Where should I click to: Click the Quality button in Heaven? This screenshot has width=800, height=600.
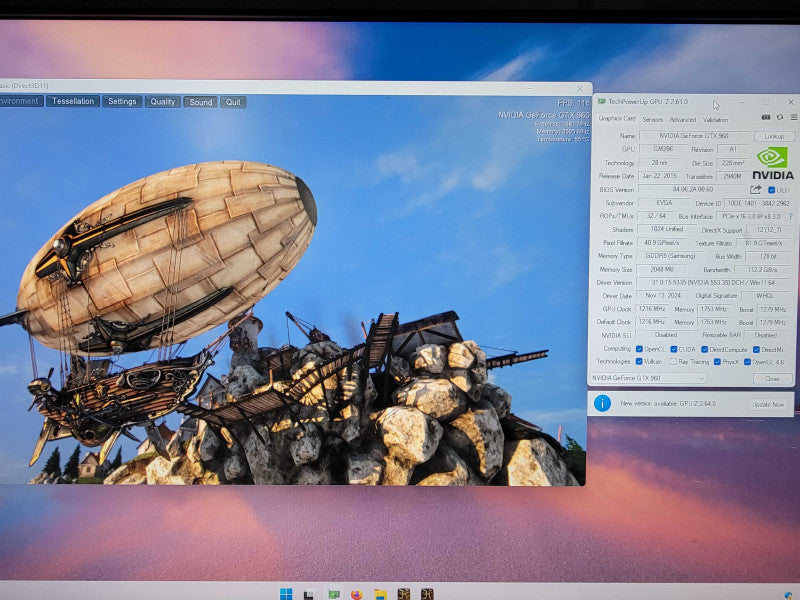click(x=163, y=102)
